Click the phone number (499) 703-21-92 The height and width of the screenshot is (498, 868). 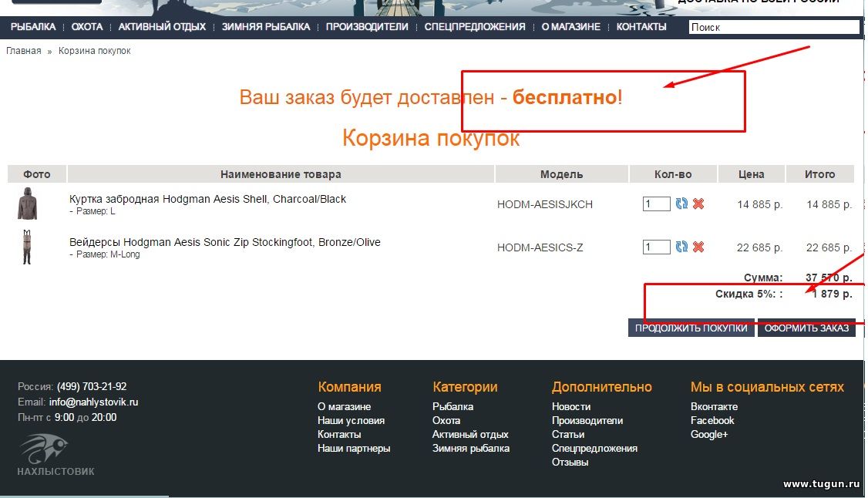(x=92, y=386)
